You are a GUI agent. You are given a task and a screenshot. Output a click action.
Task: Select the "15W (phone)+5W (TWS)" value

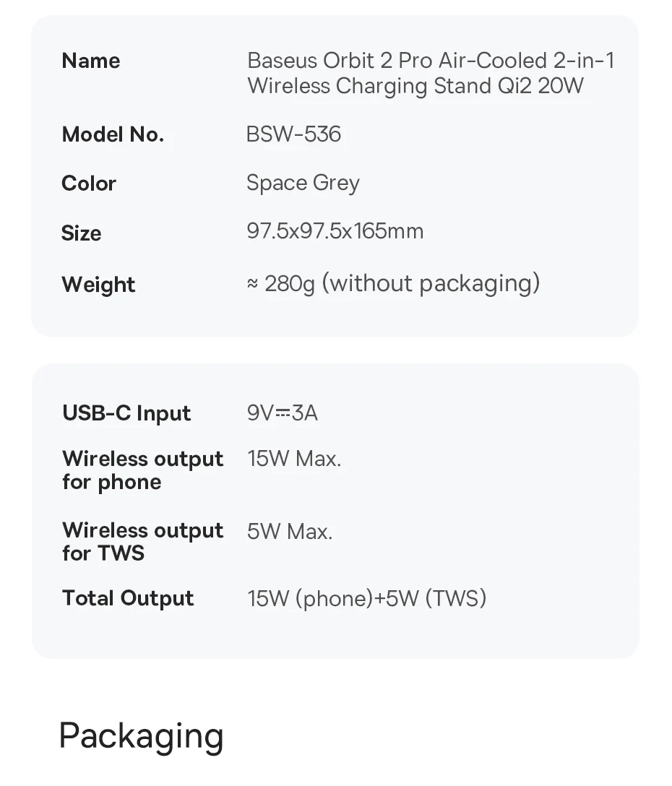[366, 598]
